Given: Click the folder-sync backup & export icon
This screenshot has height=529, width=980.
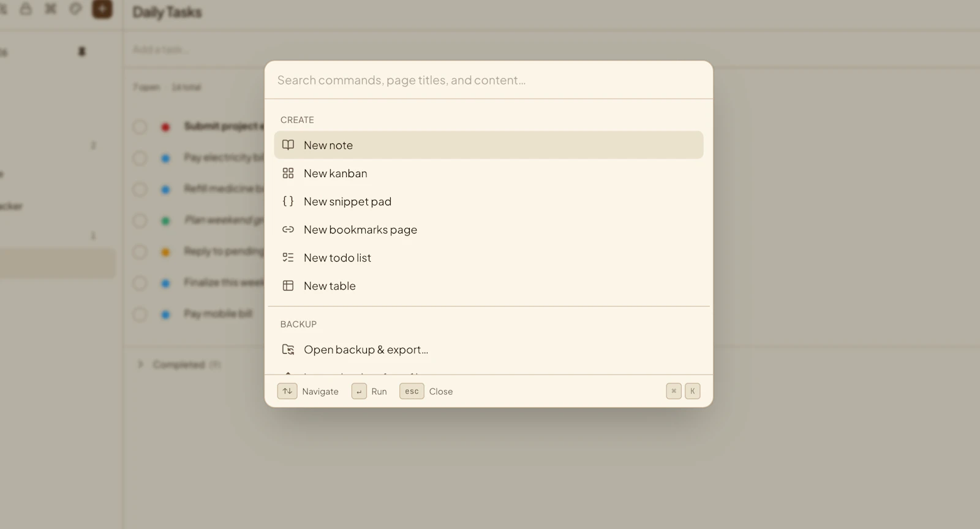Looking at the screenshot, I should [x=288, y=350].
